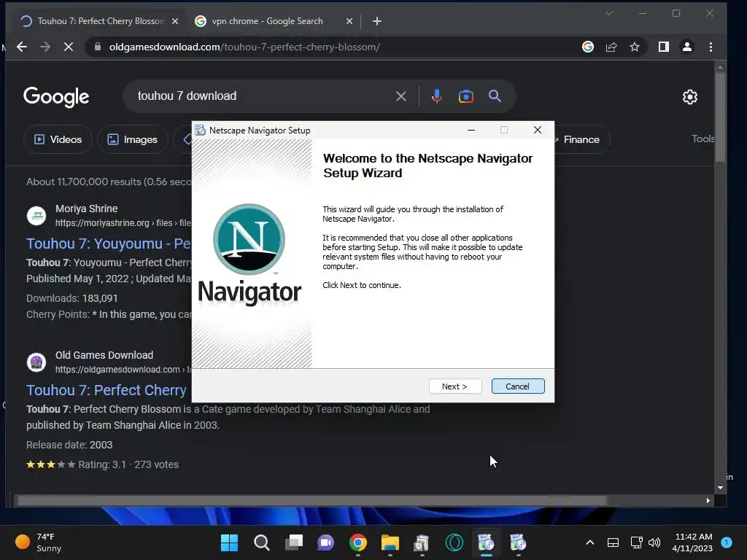The width and height of the screenshot is (747, 560).
Task: Open File Explorer from taskbar
Action: [x=390, y=542]
